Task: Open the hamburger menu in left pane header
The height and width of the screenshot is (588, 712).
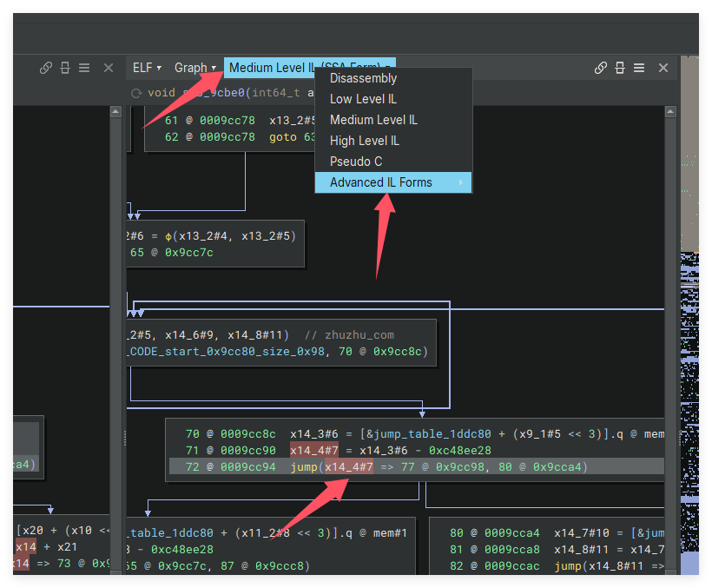Action: point(84,68)
